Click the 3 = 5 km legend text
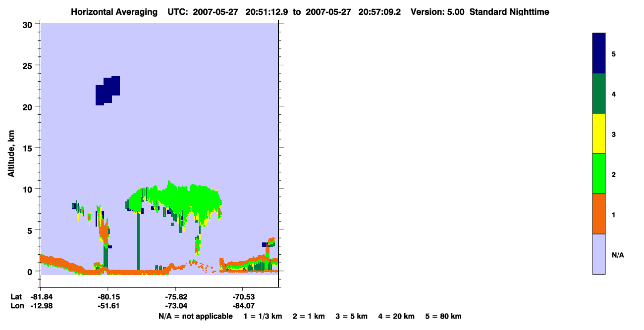The height and width of the screenshot is (330, 644). [352, 316]
